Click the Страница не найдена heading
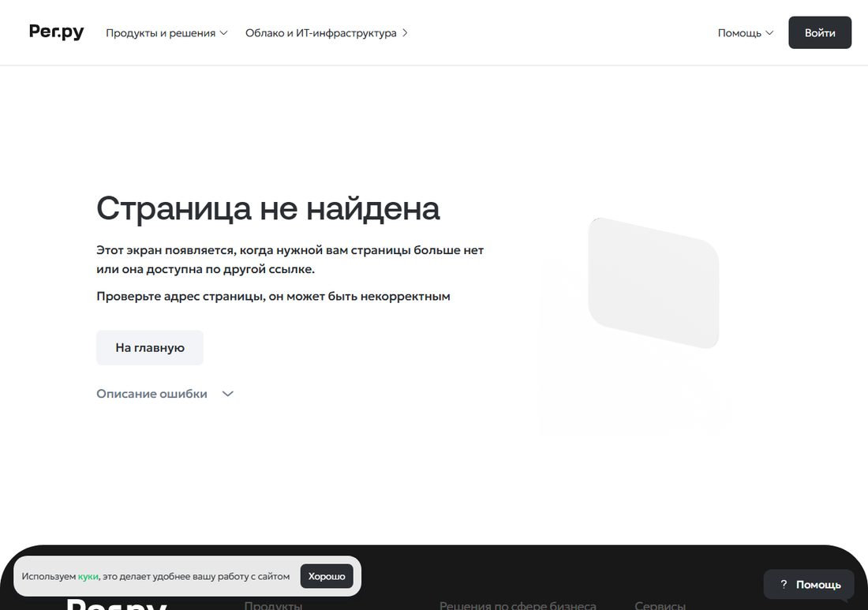 pyautogui.click(x=268, y=208)
